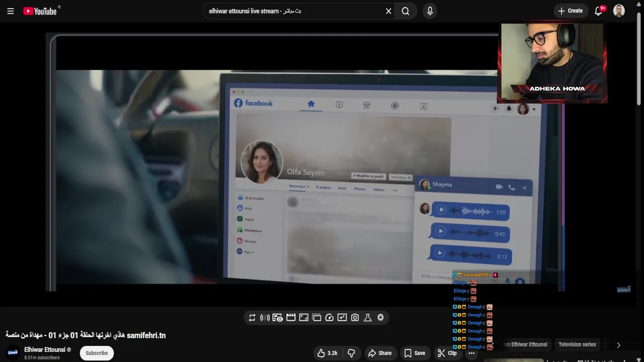Open the account avatar menu
644x362 pixels.
[x=619, y=11]
